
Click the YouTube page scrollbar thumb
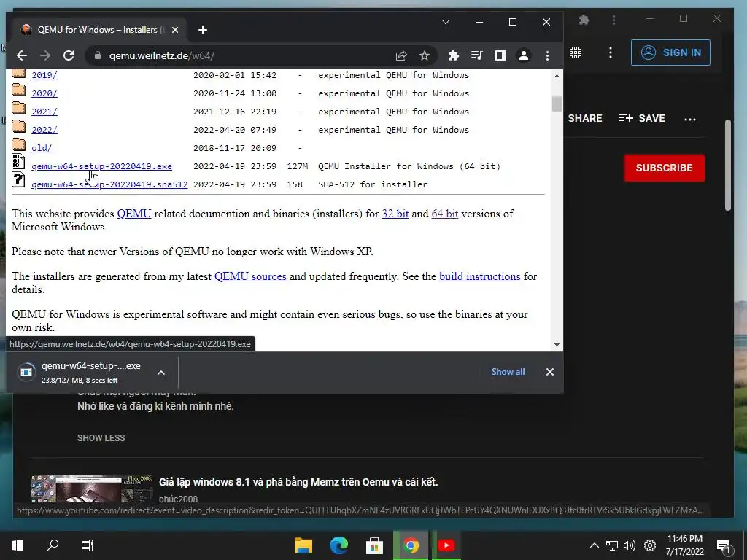tap(727, 165)
